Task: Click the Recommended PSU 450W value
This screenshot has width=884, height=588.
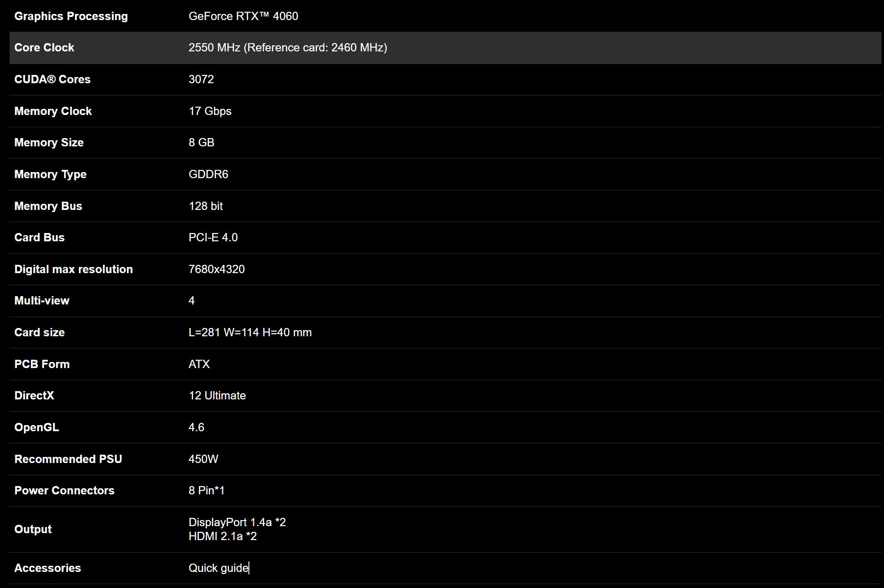Action: click(203, 459)
